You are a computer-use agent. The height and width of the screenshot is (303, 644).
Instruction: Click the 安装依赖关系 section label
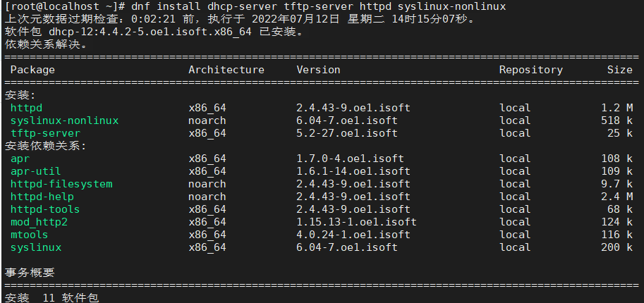45,146
